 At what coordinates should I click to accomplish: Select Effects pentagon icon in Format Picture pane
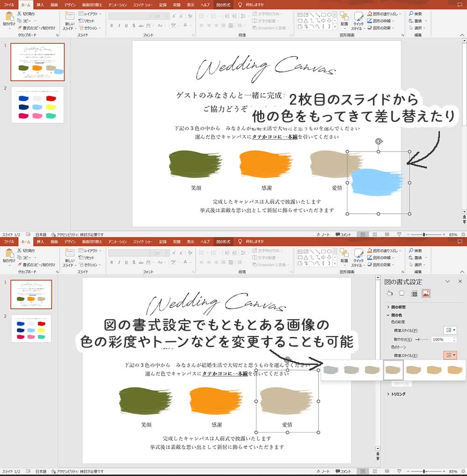(402, 294)
